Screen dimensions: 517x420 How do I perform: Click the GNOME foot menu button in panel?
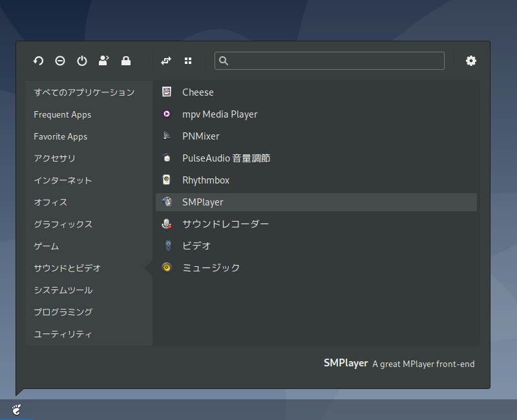pos(16,410)
